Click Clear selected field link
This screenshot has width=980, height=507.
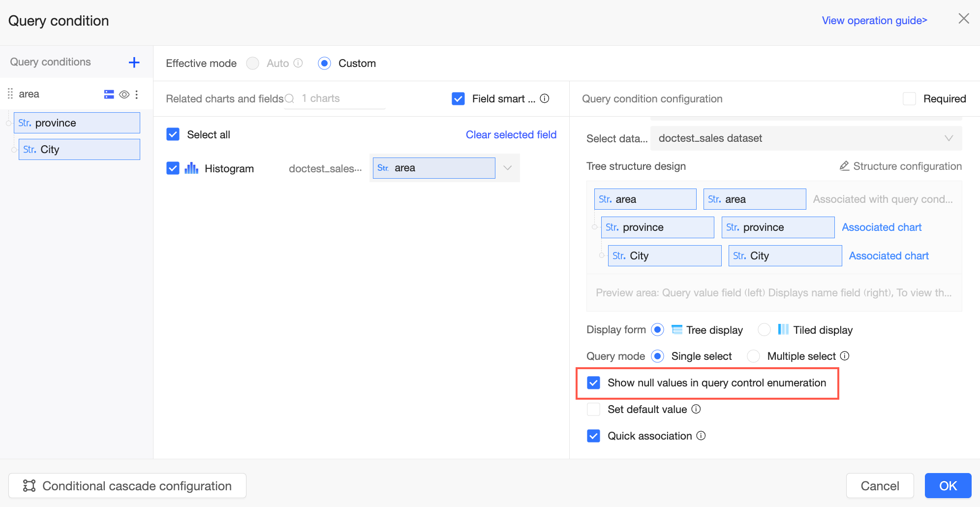point(511,134)
